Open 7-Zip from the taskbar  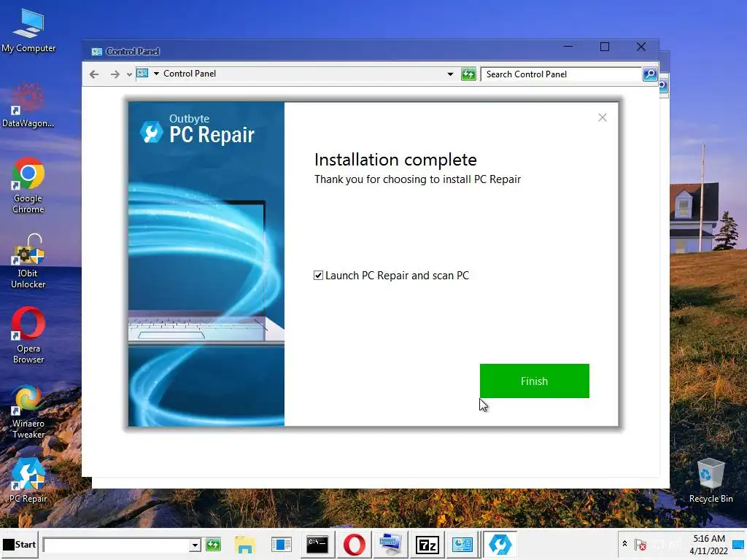427,544
